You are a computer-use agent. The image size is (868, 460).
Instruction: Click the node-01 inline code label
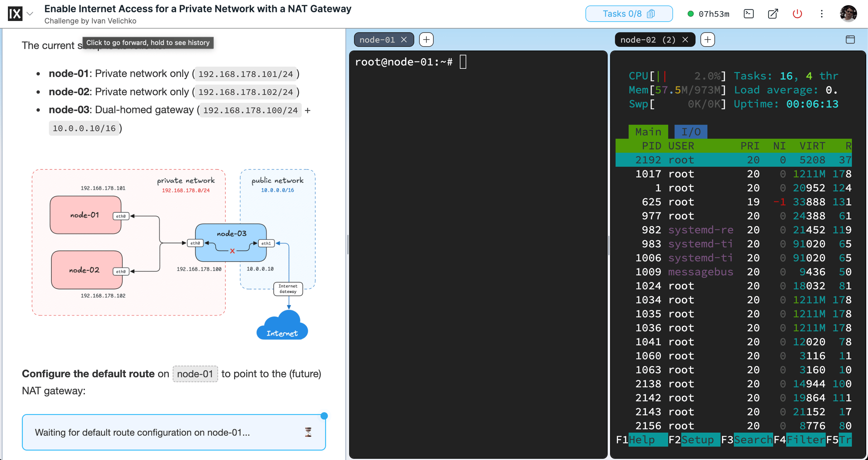pyautogui.click(x=195, y=374)
